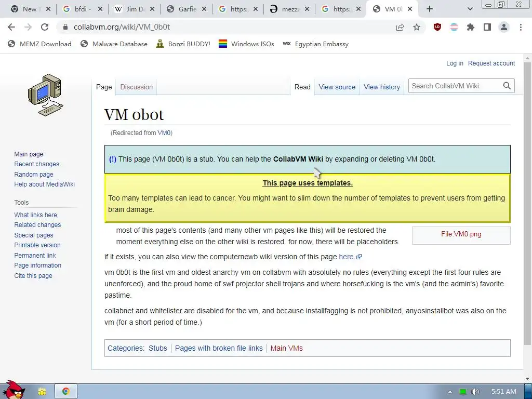Bookmark this page with the star icon

[417, 27]
